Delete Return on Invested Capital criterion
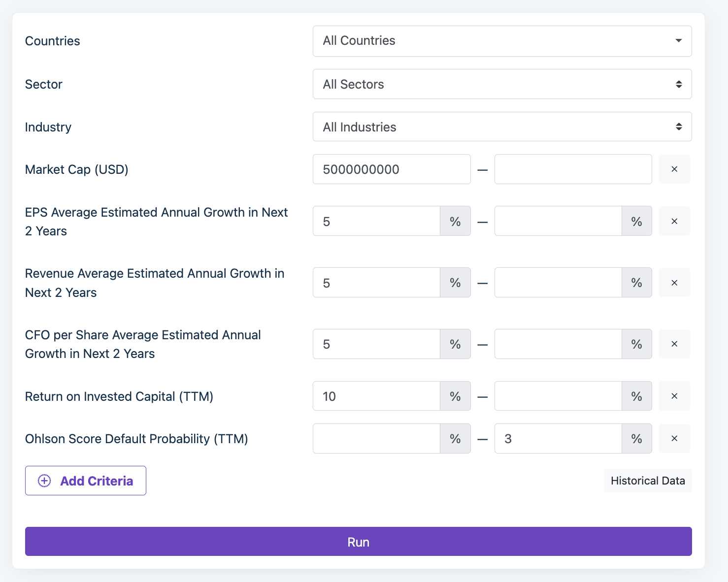The height and width of the screenshot is (582, 728). pyautogui.click(x=674, y=396)
